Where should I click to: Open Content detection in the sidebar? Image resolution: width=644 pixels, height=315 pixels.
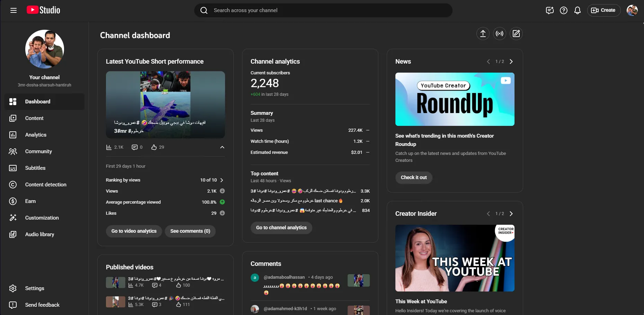coord(45,185)
